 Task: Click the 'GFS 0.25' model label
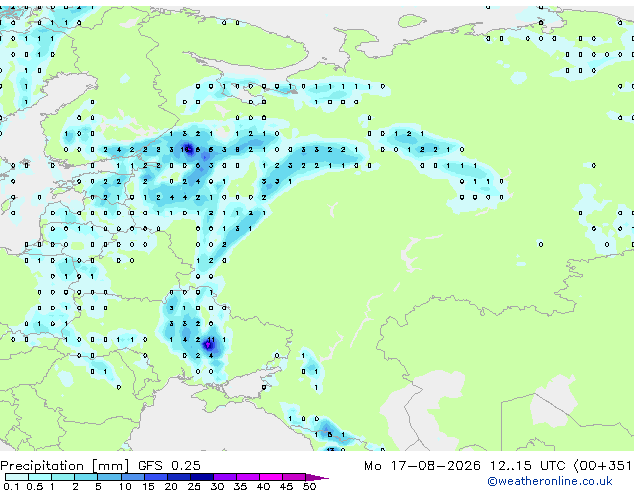click(169, 466)
